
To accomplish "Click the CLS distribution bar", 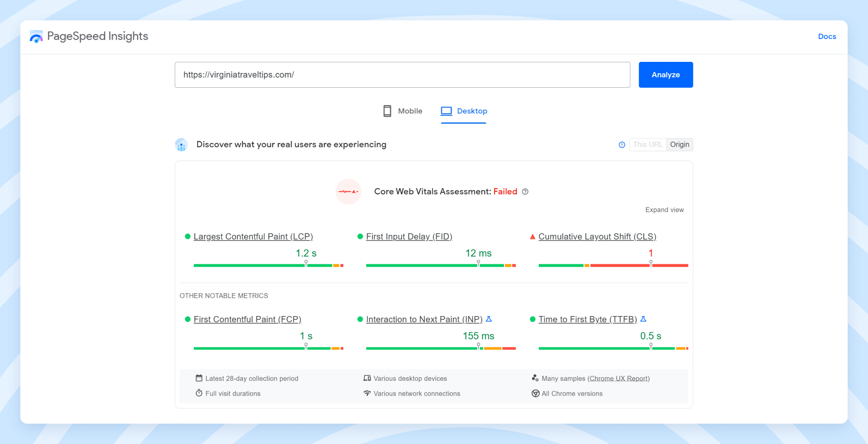I will tap(613, 265).
